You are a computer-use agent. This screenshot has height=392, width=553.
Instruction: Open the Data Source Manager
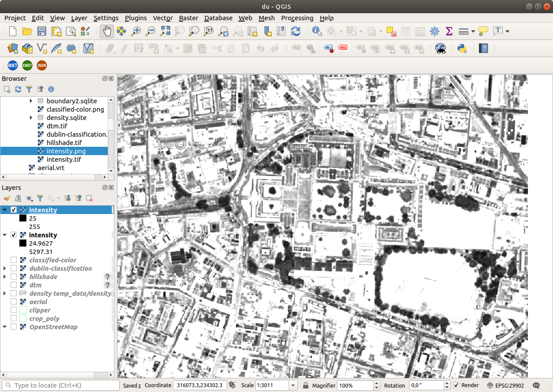point(12,48)
